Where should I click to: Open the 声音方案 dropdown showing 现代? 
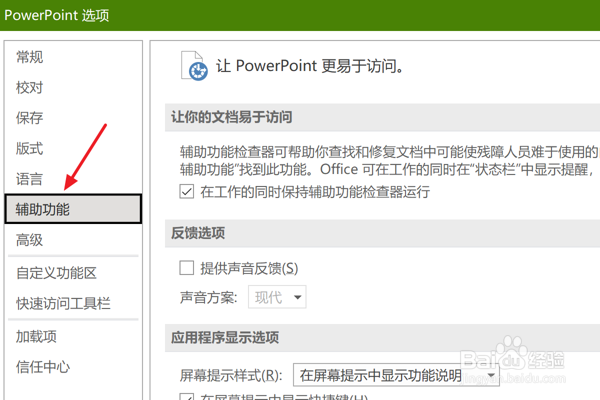pos(277,297)
